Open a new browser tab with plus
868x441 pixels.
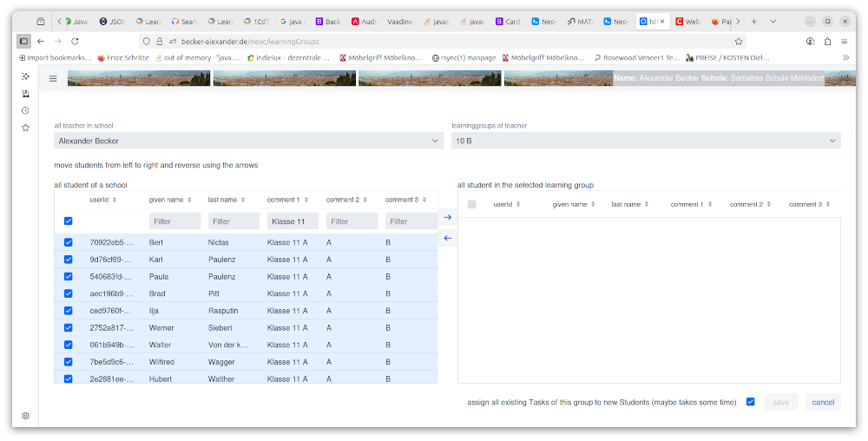pos(754,22)
